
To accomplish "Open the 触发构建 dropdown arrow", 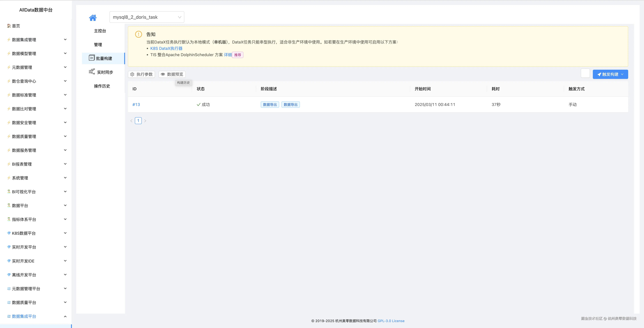I will pos(622,74).
